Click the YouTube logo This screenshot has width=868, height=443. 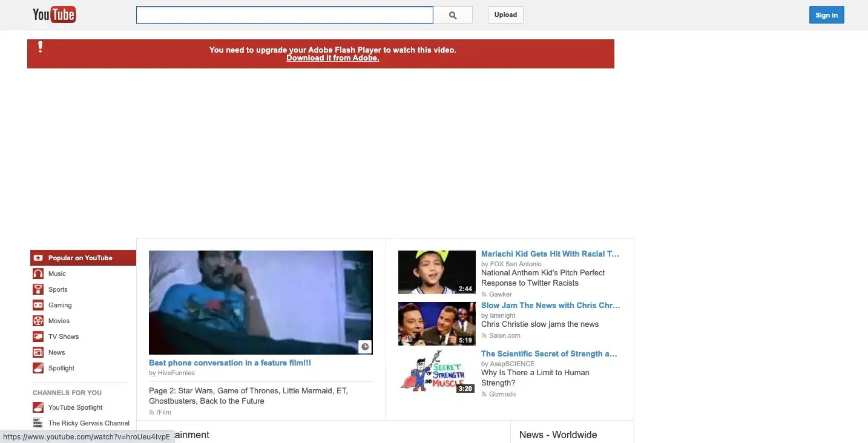click(x=54, y=15)
